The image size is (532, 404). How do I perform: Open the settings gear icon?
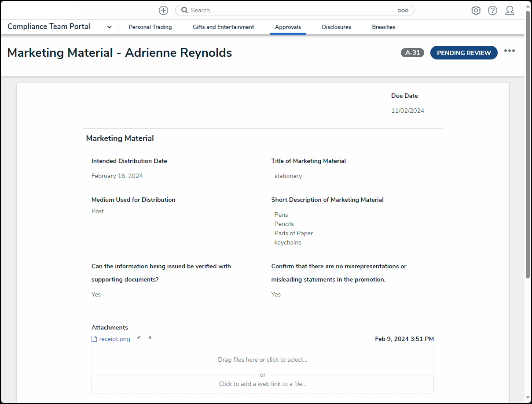(476, 11)
